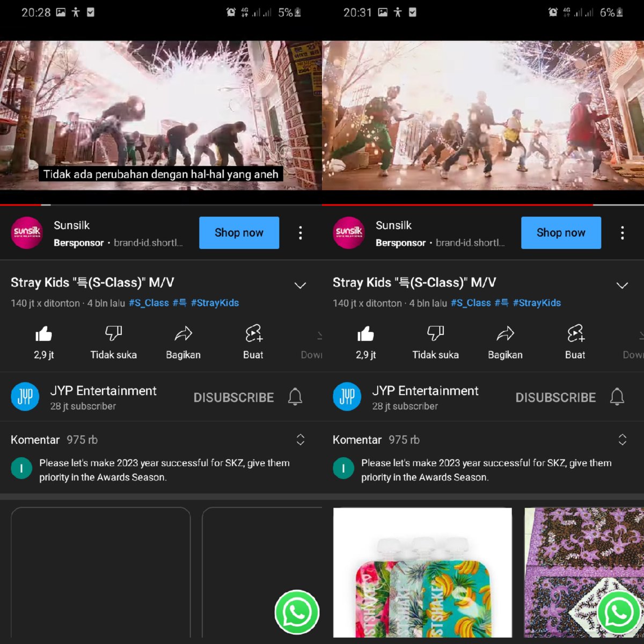This screenshot has height=644, width=644.
Task: Tap Download action in left screenshot
Action: pos(312,345)
